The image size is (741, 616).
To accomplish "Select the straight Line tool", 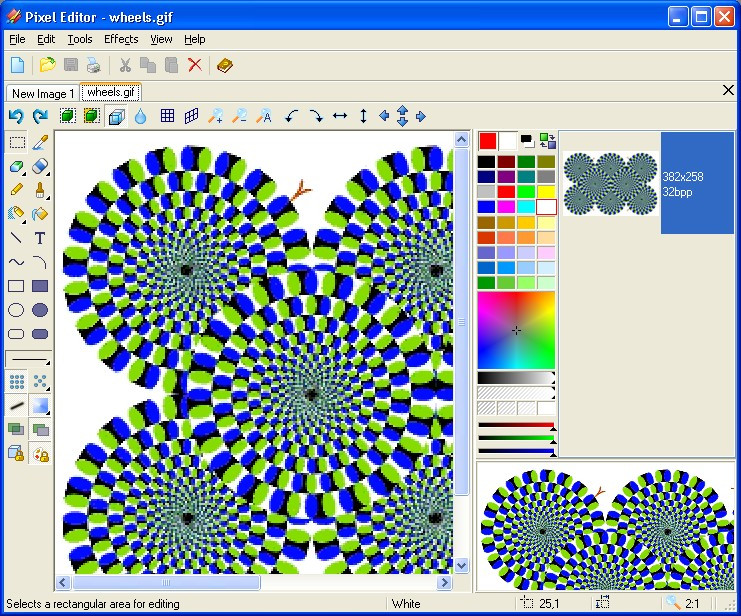I will (17, 238).
